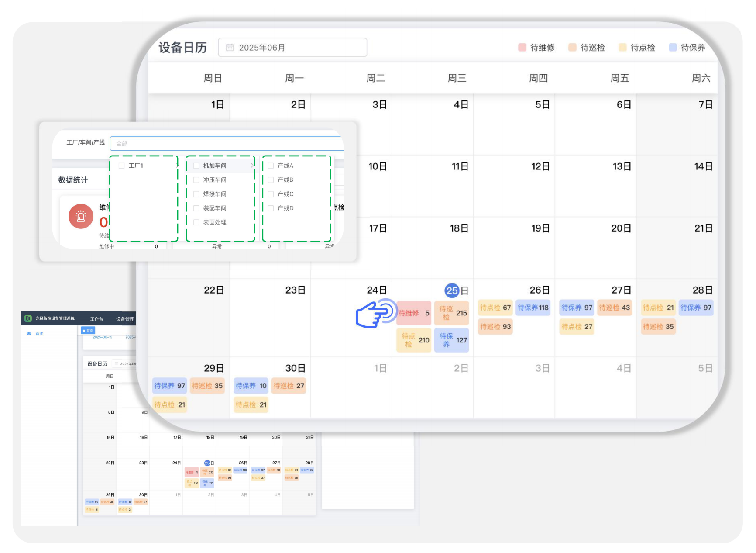
Task: Switch to the blue 首页 page tab
Action: coord(88,331)
